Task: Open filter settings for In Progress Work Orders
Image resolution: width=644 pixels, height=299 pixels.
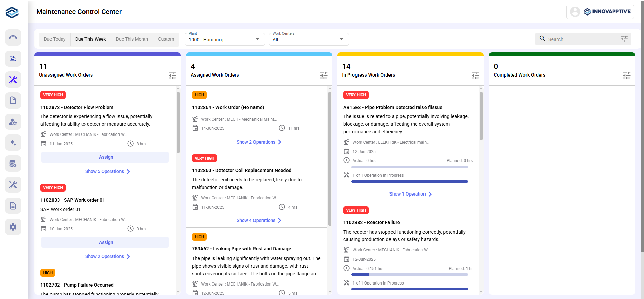Action: click(x=475, y=76)
